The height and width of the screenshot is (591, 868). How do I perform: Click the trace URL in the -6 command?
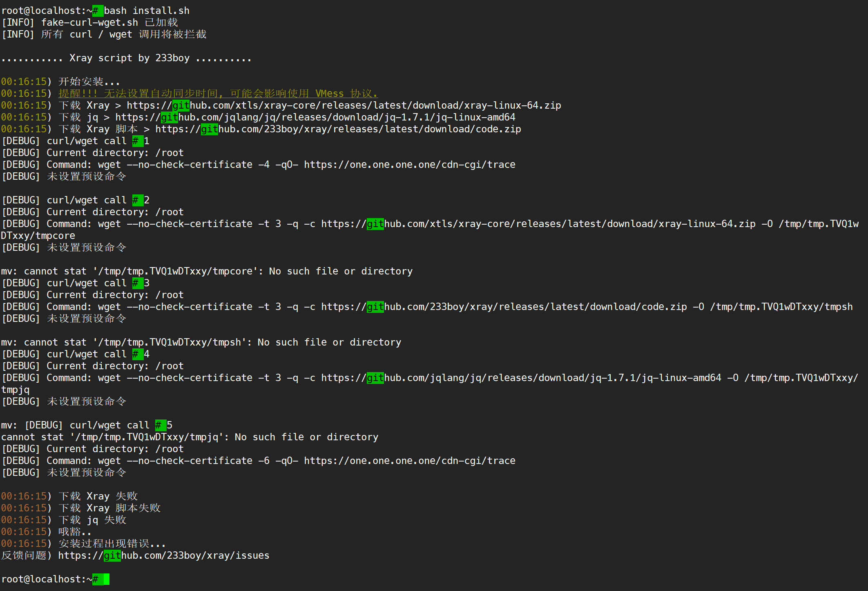click(x=409, y=461)
